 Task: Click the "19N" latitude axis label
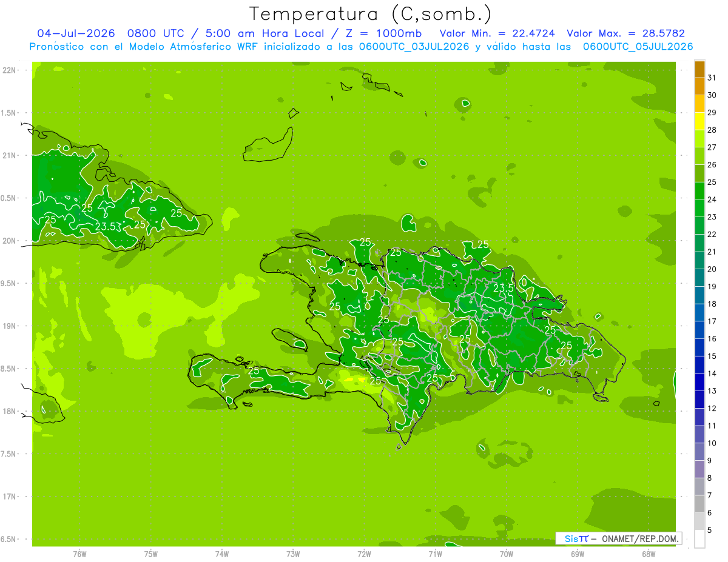[9, 326]
